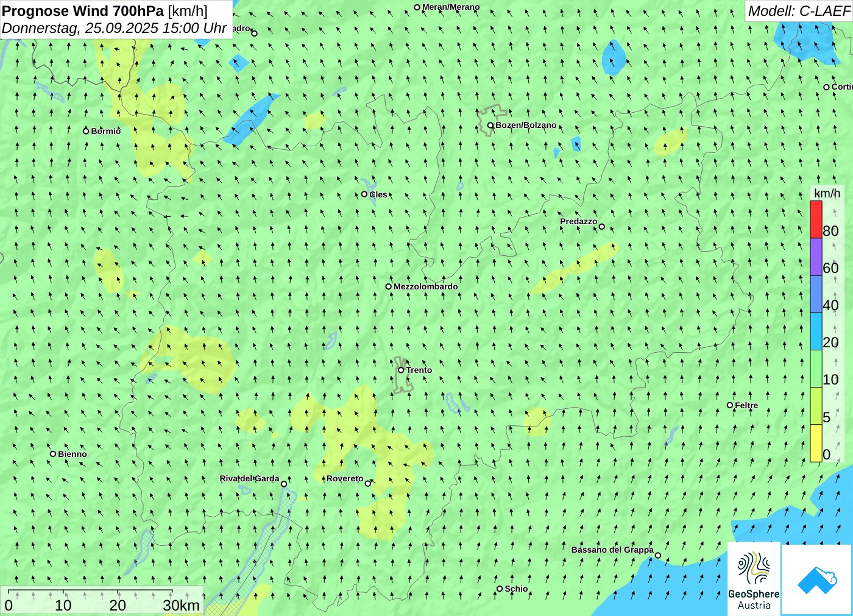Click the Schio town marker
Image resolution: width=853 pixels, height=616 pixels.
click(x=500, y=589)
